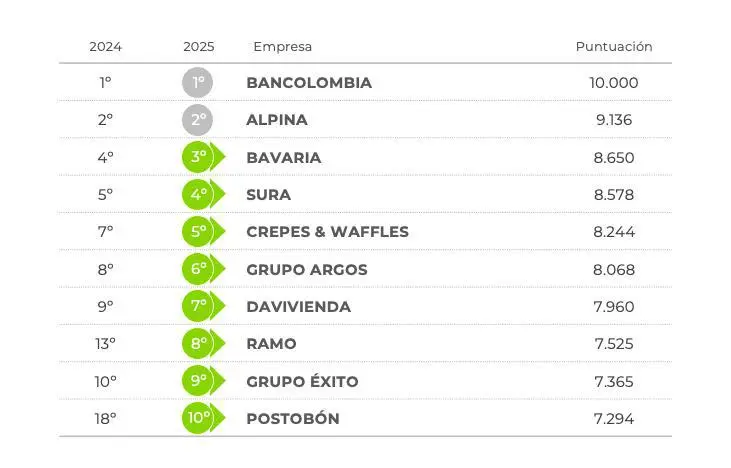The image size is (731, 468).
Task: Click the green 6° rank badge
Action: [x=199, y=269]
